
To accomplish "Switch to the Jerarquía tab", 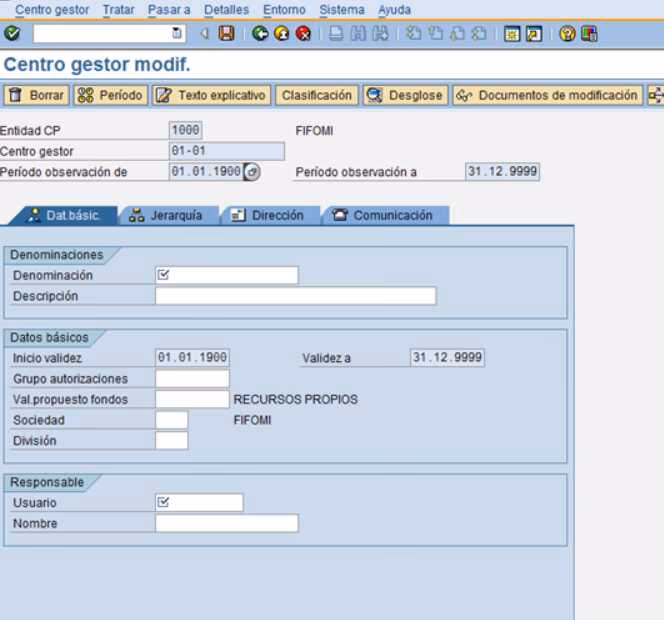I will coord(169,215).
